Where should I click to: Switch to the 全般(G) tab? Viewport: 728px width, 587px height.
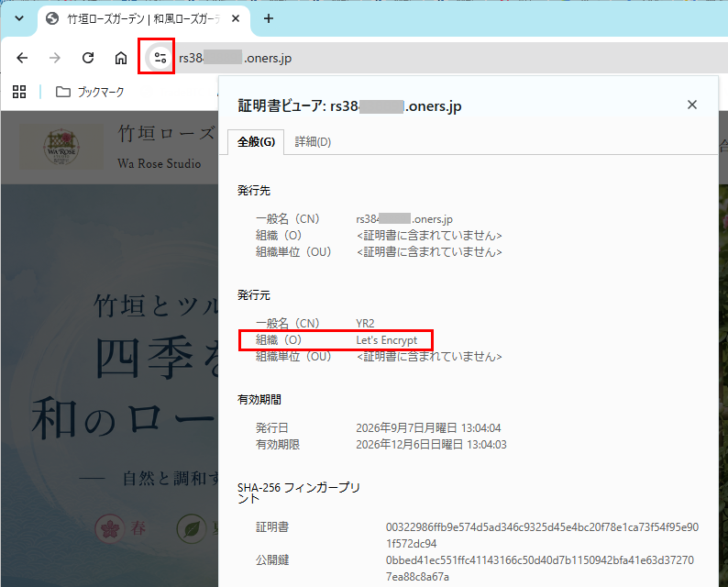coord(256,142)
